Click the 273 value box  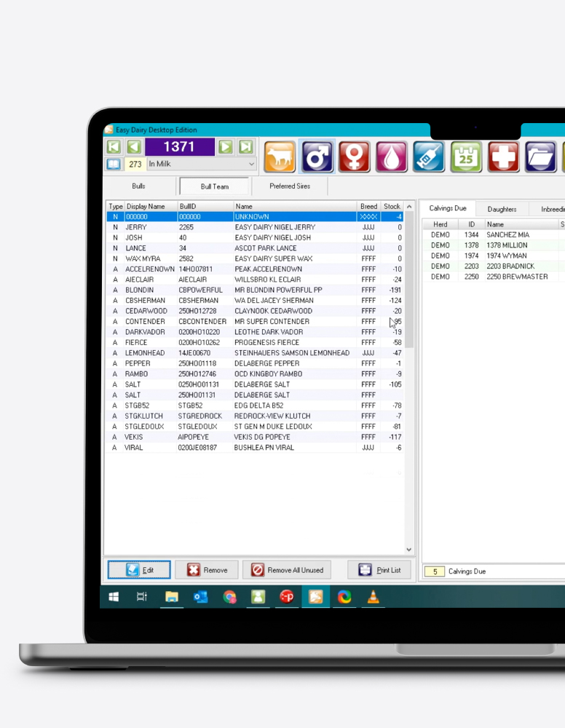tap(135, 164)
